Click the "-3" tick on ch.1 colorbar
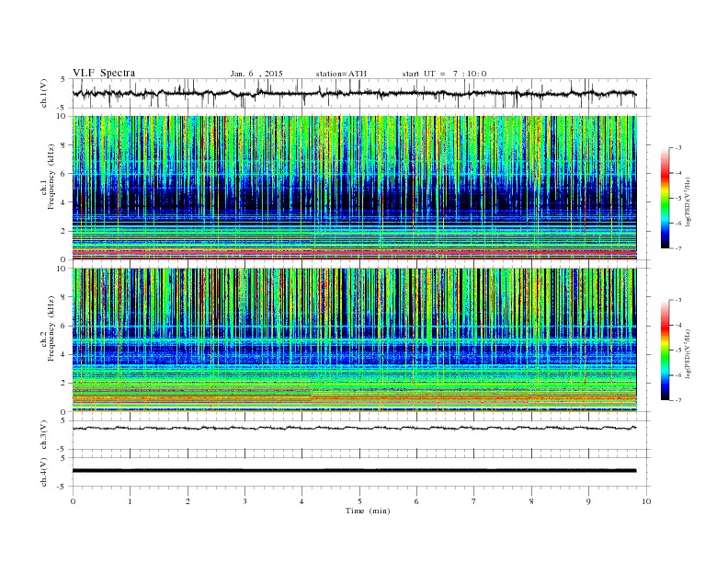Screen dimensions: 728x563 click(x=678, y=148)
